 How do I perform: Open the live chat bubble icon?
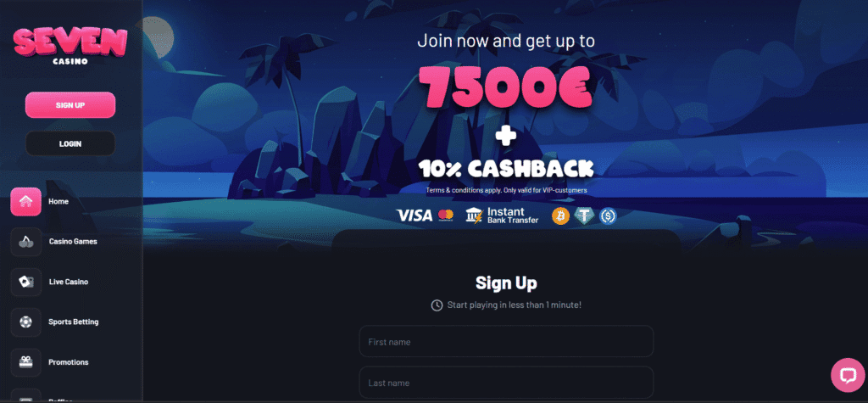848,375
